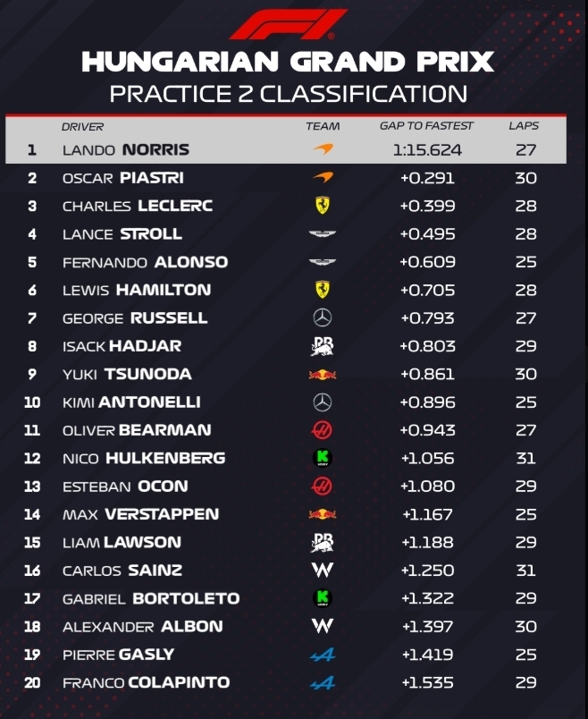Click the Red Bull logo beside Yuki Tsunoda
This screenshot has width=588, height=719.
323,374
